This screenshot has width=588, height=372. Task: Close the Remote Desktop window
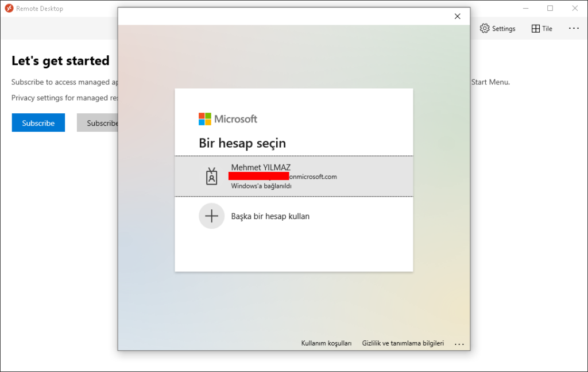click(575, 8)
